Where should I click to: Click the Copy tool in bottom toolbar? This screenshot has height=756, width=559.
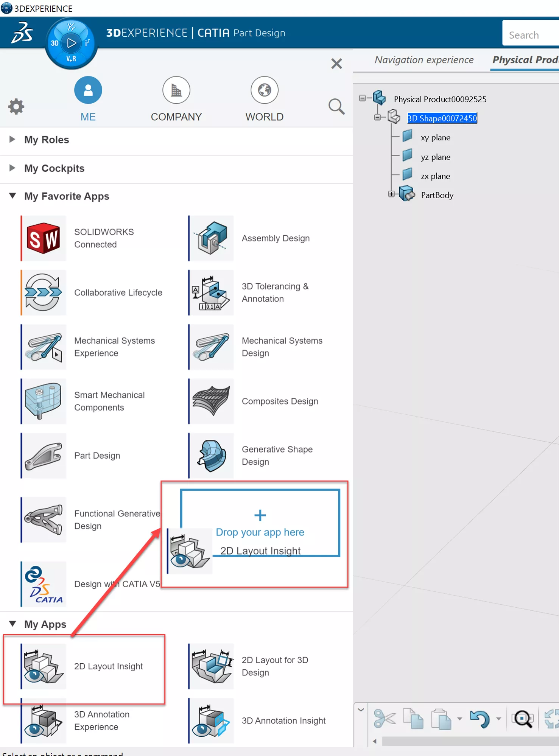pos(413,719)
